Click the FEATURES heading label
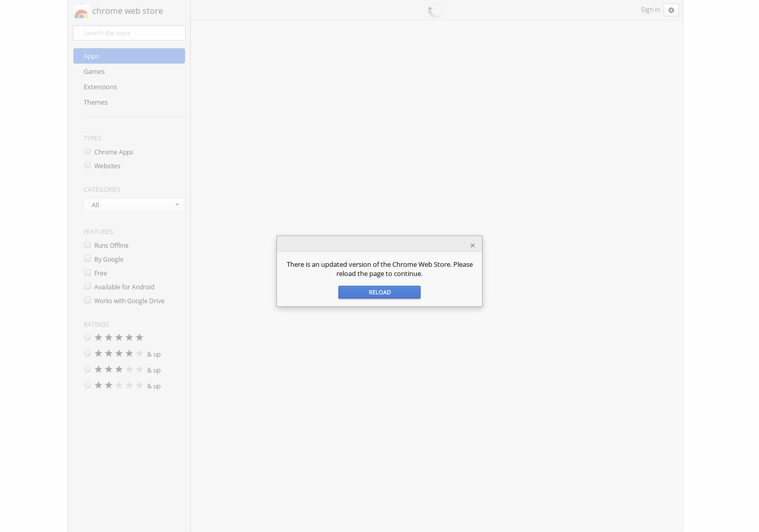This screenshot has height=532, width=759. (x=98, y=232)
